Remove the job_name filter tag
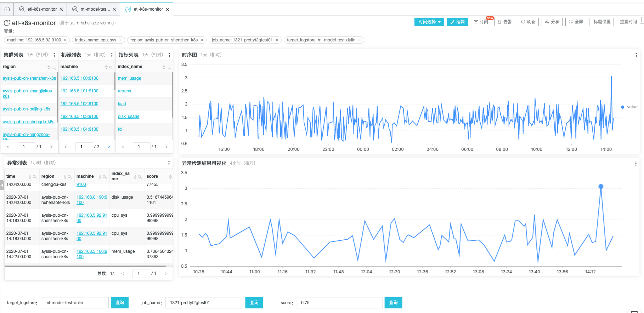 [277, 40]
